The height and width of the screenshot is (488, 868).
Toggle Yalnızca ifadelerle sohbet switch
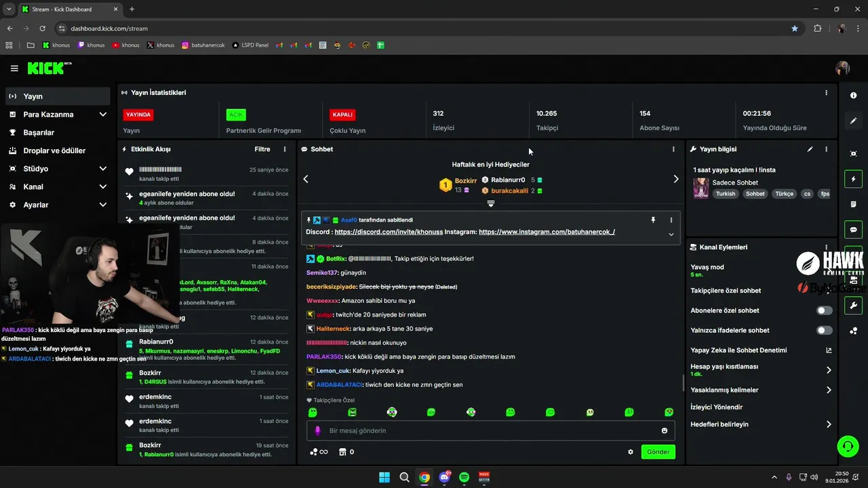tap(824, 330)
